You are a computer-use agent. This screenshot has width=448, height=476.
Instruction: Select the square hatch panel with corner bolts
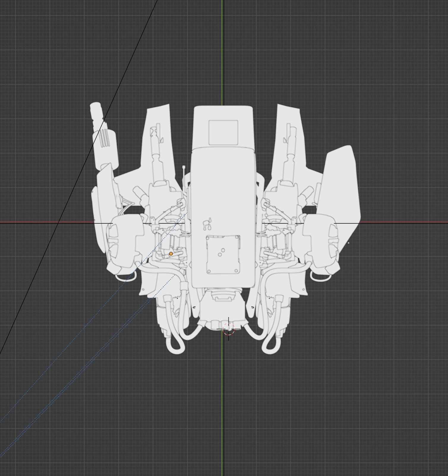(223, 255)
